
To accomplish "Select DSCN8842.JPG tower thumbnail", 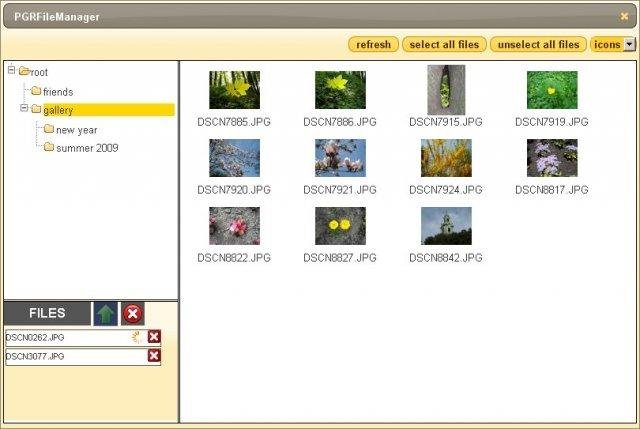I will (x=446, y=226).
